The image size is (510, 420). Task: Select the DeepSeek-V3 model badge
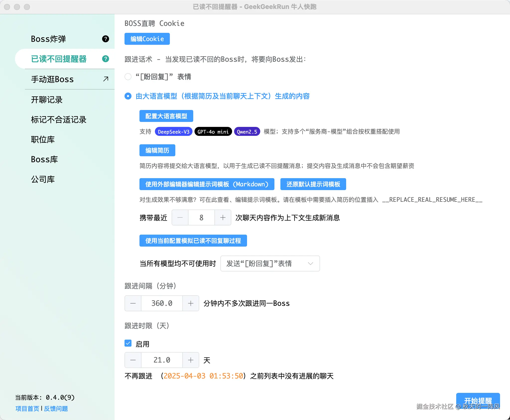coord(174,132)
